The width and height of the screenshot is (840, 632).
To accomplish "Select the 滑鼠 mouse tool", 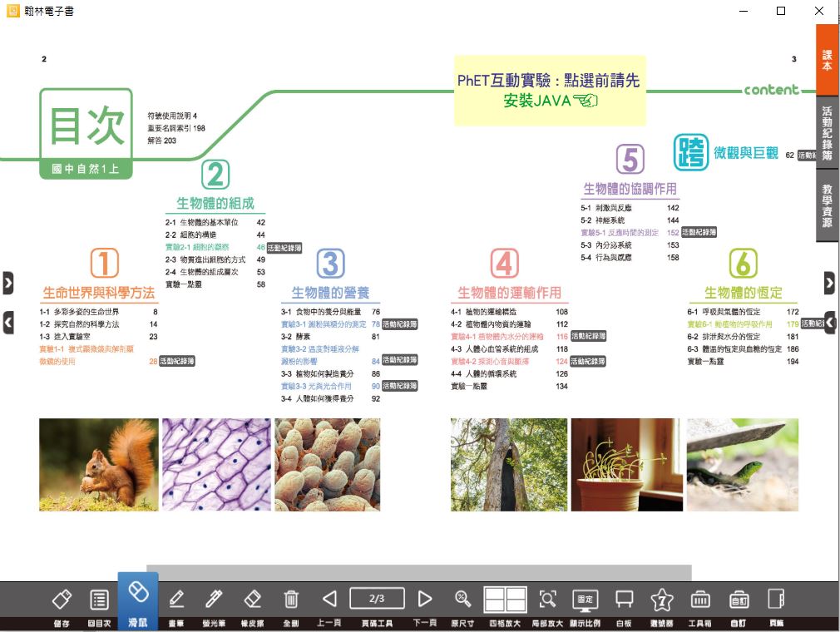I will click(138, 603).
